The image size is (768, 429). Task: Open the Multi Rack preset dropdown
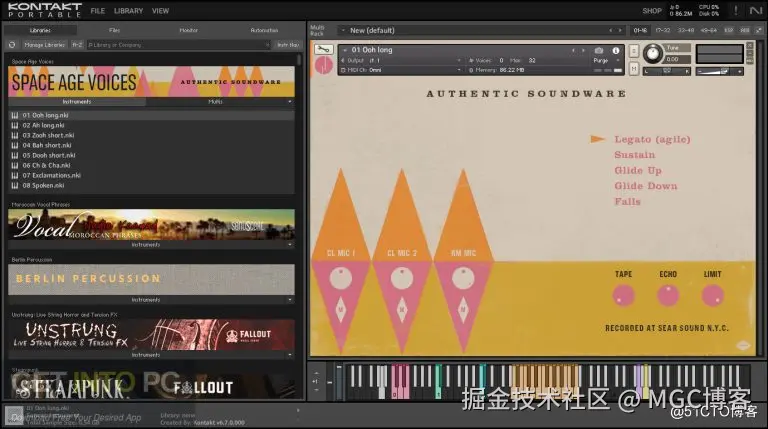[343, 30]
